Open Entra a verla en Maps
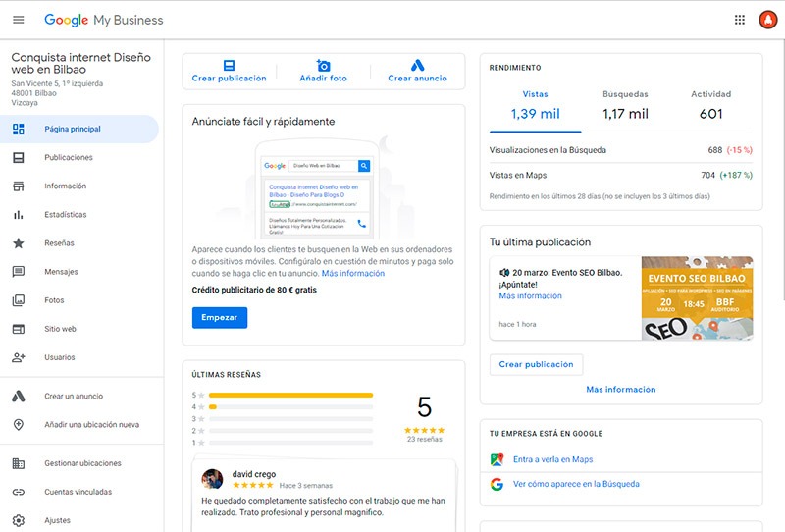This screenshot has width=785, height=532. (552, 459)
